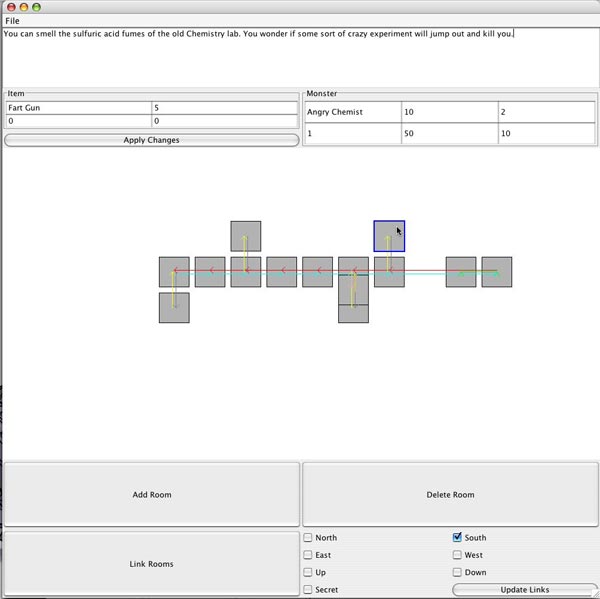
Task: Enable the West checkbox
Action: (x=457, y=555)
